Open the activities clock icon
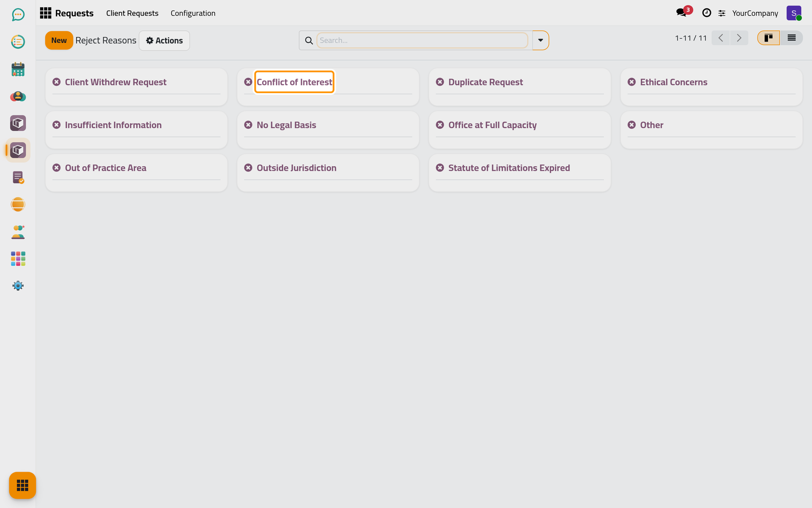The image size is (812, 508). point(706,13)
